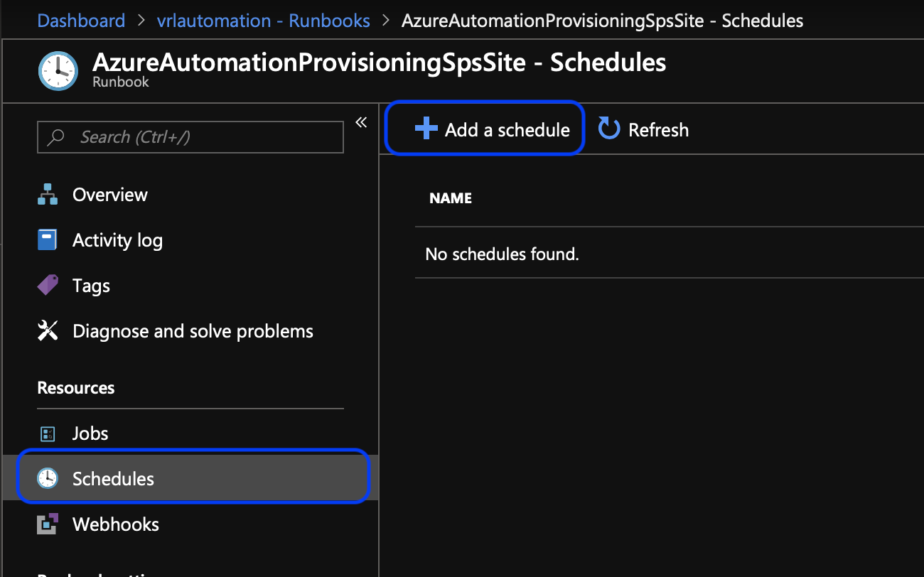Open the vrlautomation - Runbooks breadcrumb
Viewport: 924px width, 577px height.
point(263,21)
